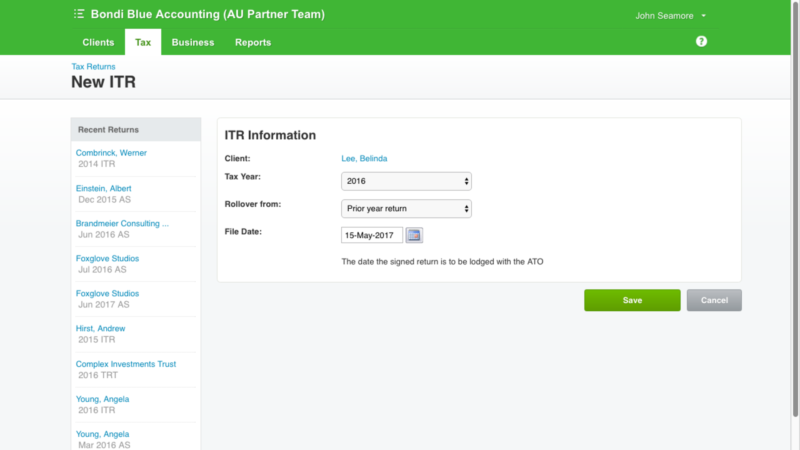
Task: Open the calendar date picker icon
Action: point(414,235)
